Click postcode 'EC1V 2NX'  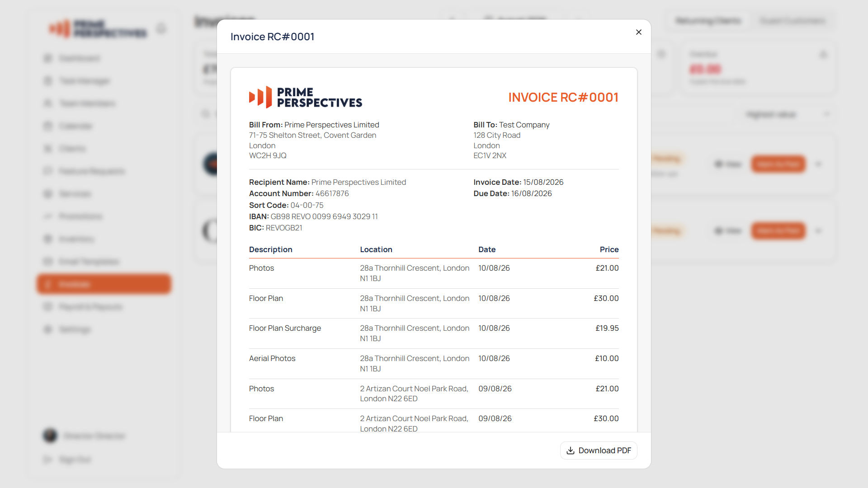tap(490, 155)
